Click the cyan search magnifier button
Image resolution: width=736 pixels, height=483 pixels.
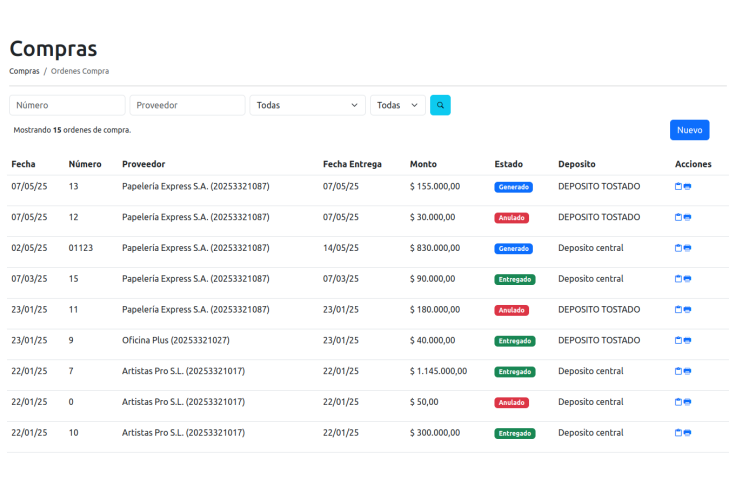tap(440, 105)
